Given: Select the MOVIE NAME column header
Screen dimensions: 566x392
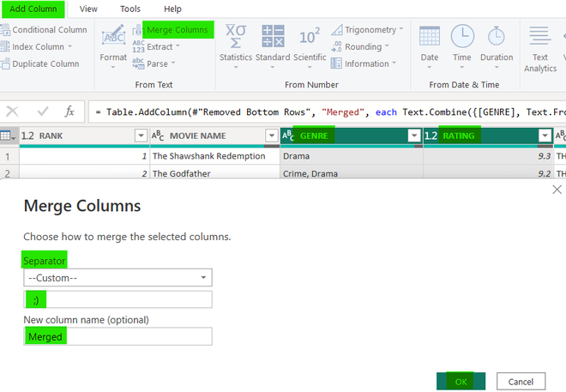Looking at the screenshot, I should click(x=214, y=136).
